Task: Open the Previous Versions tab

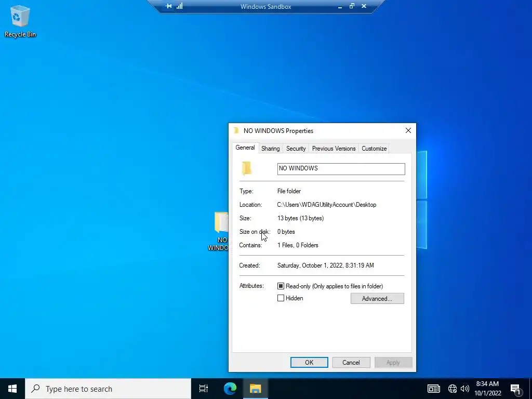Action: point(334,149)
